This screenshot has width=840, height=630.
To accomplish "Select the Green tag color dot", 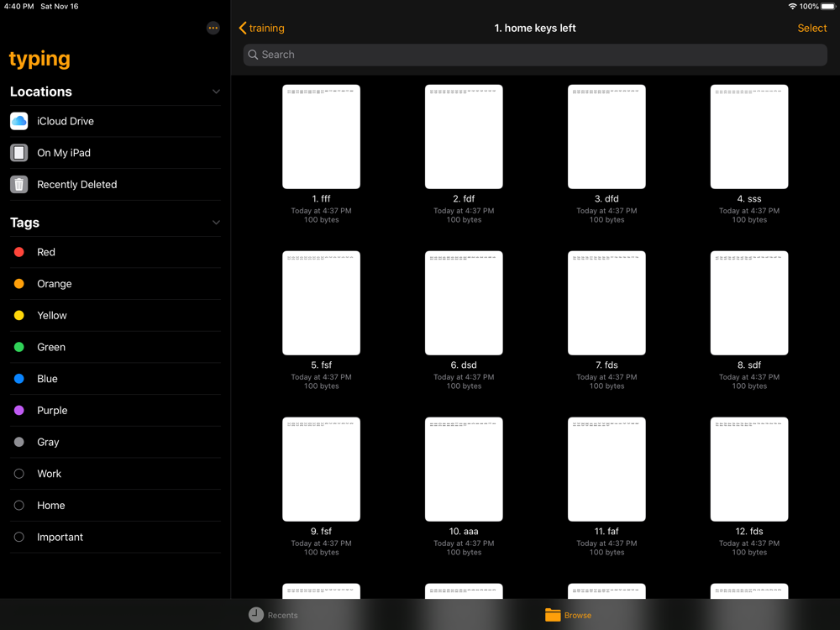I will (18, 347).
